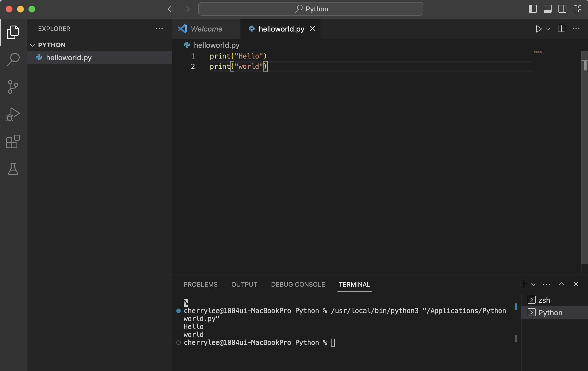Open new terminal launch profile dropdown
This screenshot has width=588, height=371.
pos(533,284)
